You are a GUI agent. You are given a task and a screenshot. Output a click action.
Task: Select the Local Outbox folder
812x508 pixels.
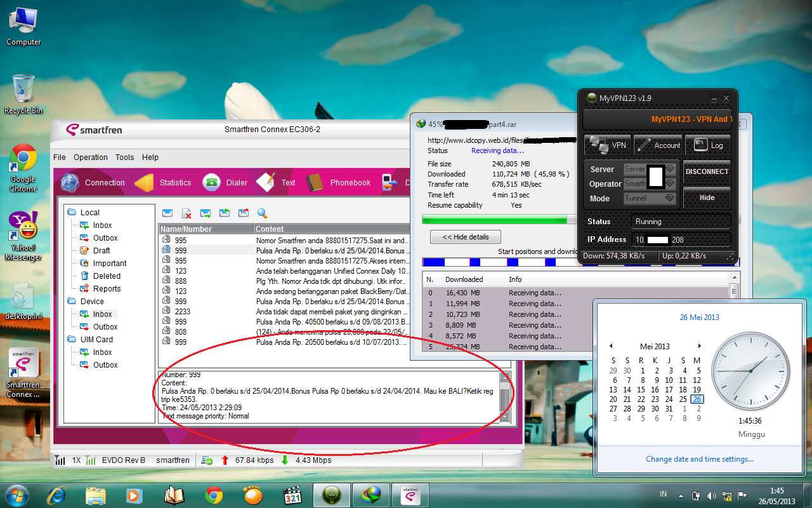coord(105,238)
